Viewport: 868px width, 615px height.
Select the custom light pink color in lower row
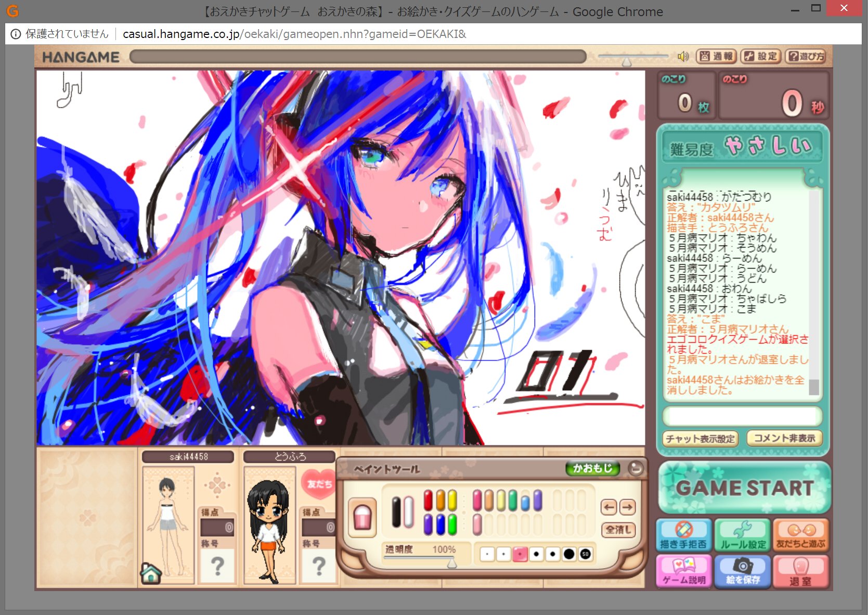477,524
